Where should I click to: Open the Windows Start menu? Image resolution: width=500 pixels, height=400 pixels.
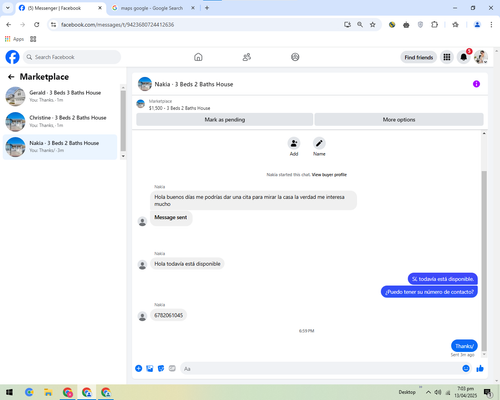pos(9,392)
